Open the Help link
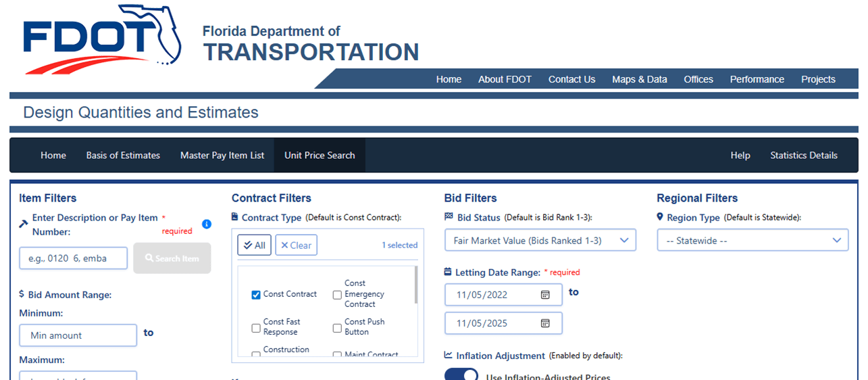The height and width of the screenshot is (380, 868). click(740, 155)
